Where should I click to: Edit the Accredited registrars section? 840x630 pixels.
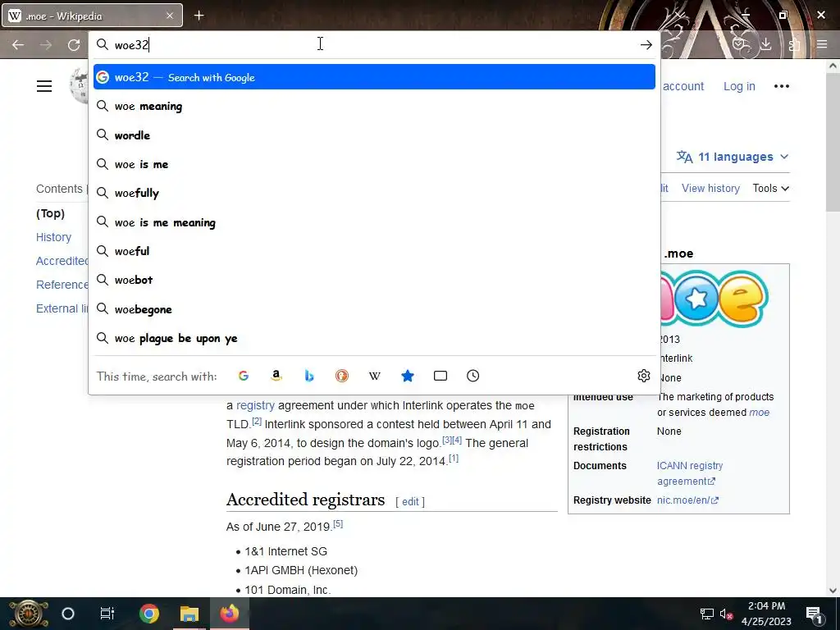pos(410,501)
